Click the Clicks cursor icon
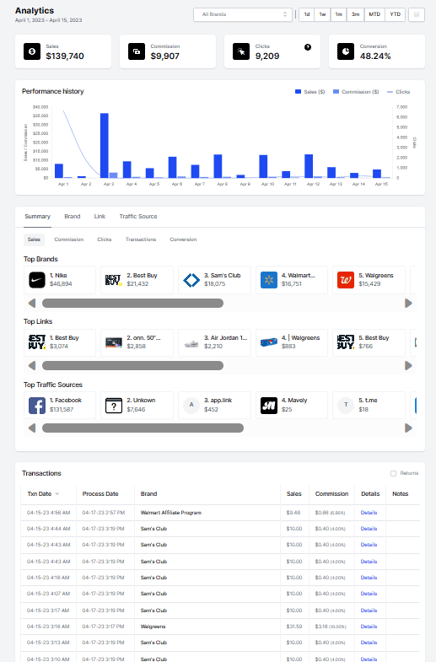The image size is (436, 662). click(241, 52)
